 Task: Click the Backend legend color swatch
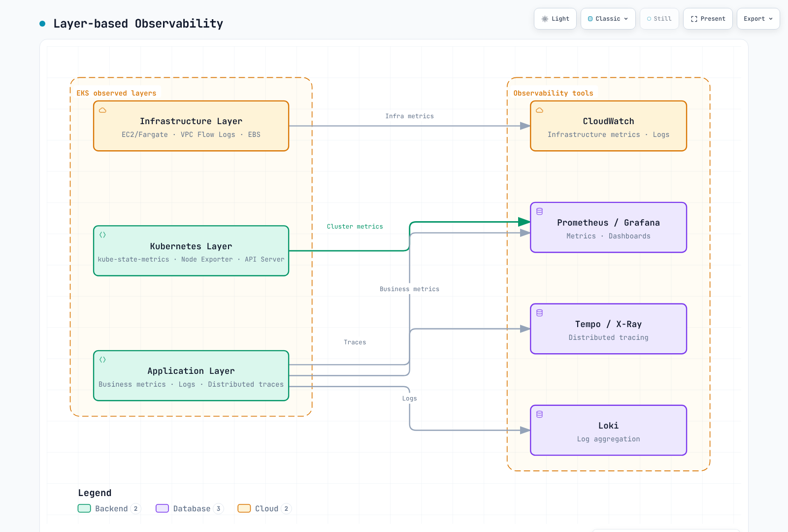[84, 508]
